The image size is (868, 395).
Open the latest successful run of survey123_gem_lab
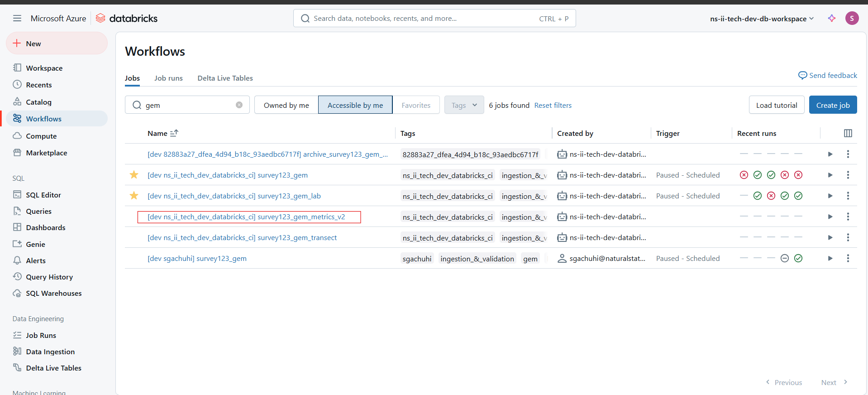(798, 196)
